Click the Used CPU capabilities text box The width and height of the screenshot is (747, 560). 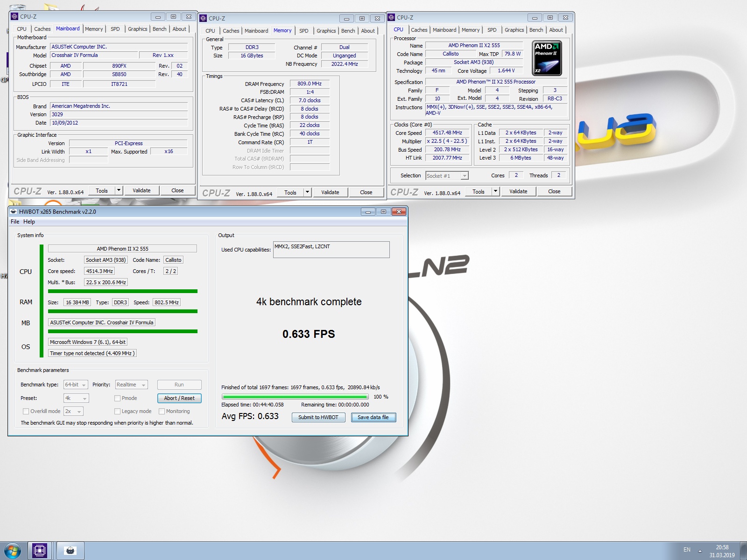click(x=331, y=250)
